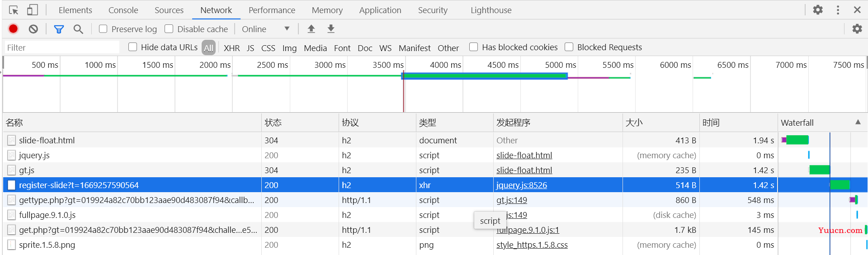Viewport: 868px width, 255px height.
Task: Stop recording network log with red button
Action: pyautogui.click(x=13, y=29)
